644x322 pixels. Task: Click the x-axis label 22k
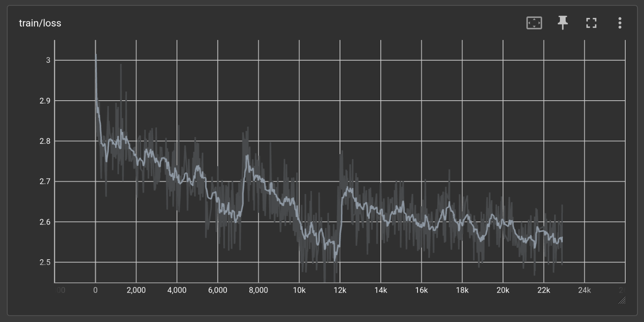(544, 290)
